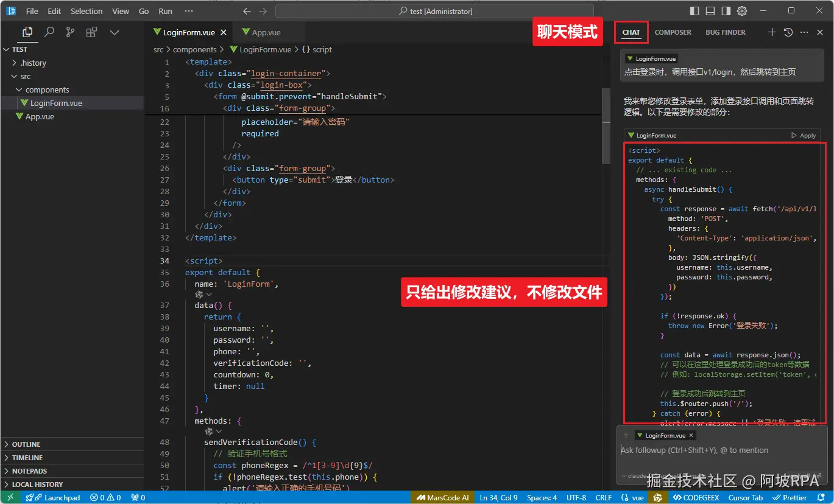The image size is (834, 504).
Task: Open the File menu
Action: coord(32,11)
